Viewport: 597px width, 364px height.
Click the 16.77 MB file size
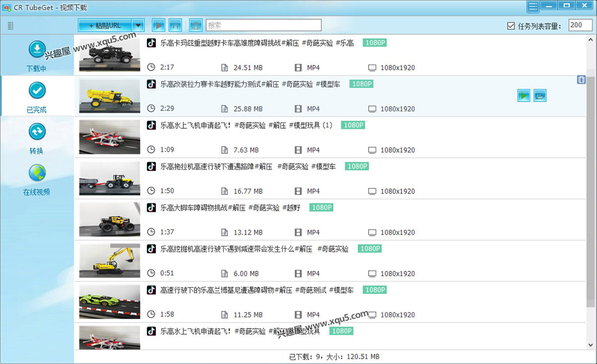pyautogui.click(x=248, y=191)
